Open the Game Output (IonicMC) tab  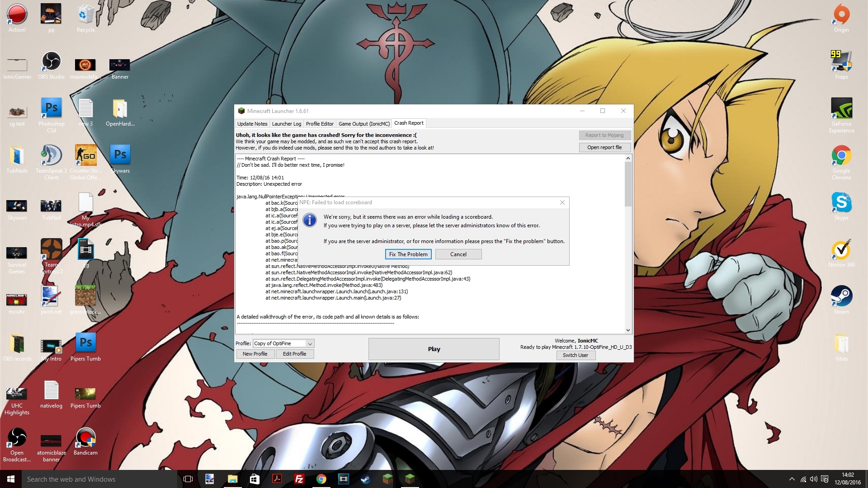[x=364, y=124]
